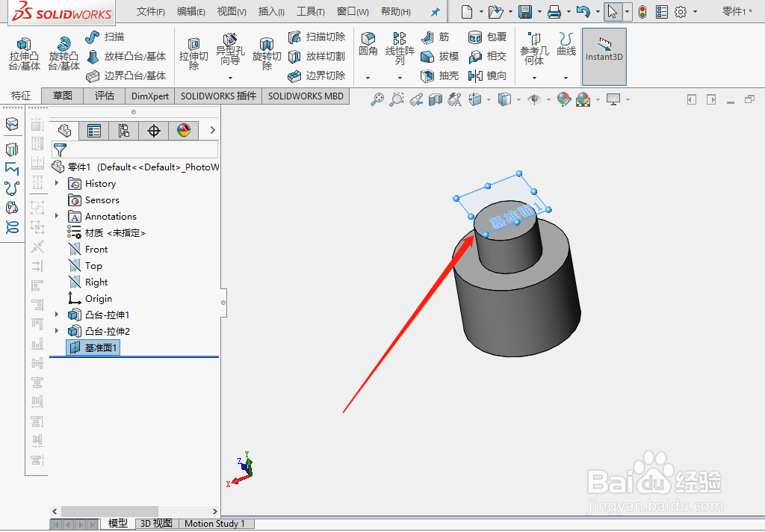
Task: Open the Edit Appearance color ball
Action: tap(564, 98)
